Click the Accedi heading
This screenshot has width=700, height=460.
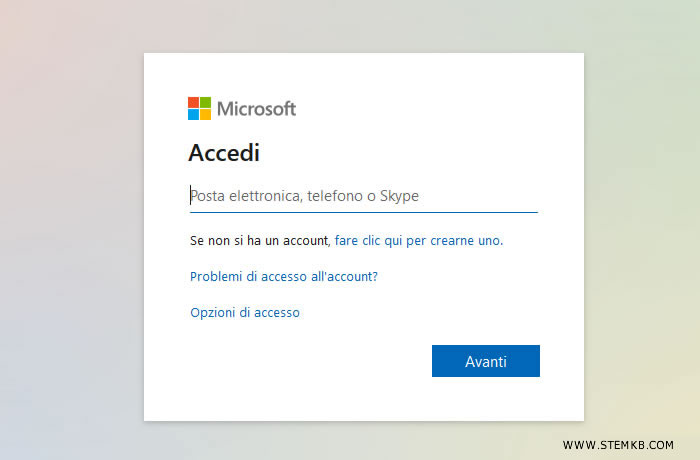pyautogui.click(x=224, y=153)
